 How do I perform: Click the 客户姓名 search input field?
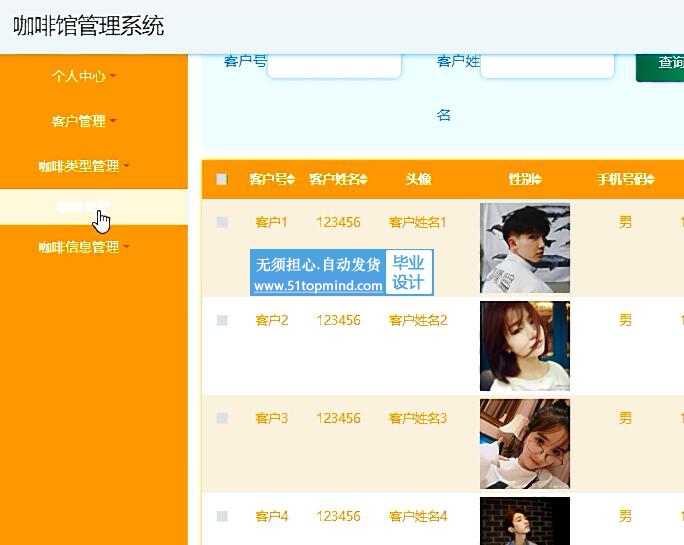click(547, 66)
